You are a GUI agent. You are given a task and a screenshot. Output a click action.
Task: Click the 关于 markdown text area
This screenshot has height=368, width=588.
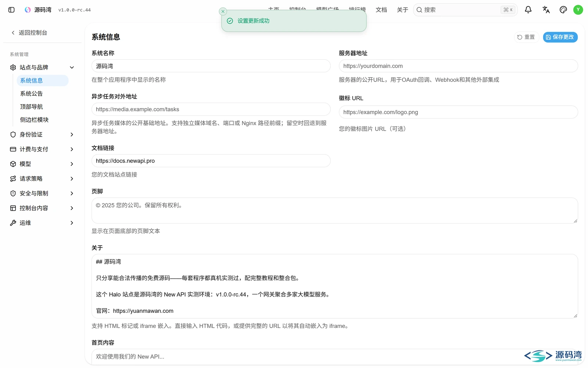click(335, 286)
